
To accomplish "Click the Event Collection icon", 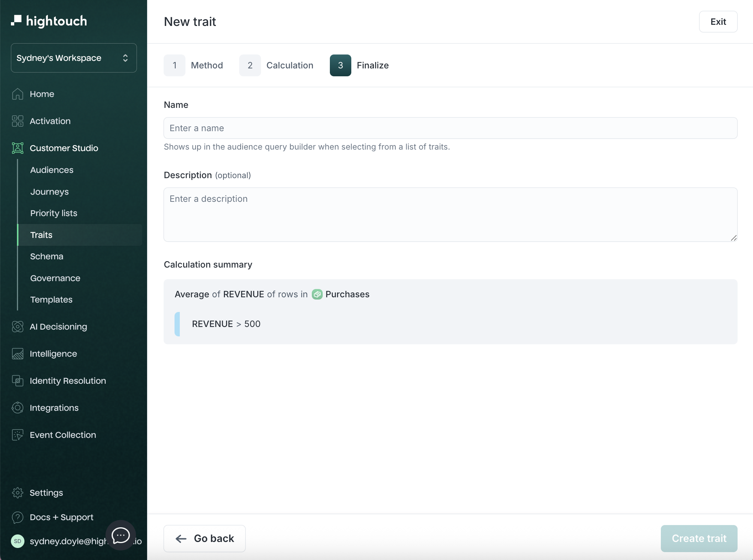I will click(17, 435).
